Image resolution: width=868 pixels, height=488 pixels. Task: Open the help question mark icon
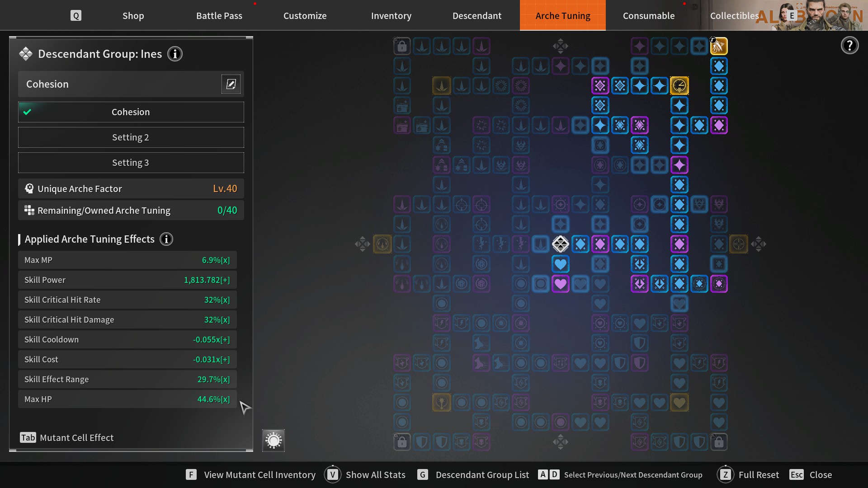tap(849, 45)
